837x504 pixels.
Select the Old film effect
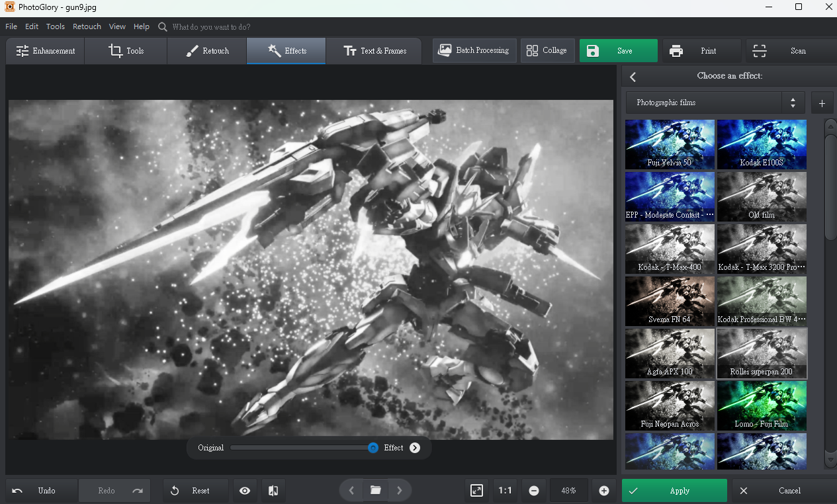point(762,196)
